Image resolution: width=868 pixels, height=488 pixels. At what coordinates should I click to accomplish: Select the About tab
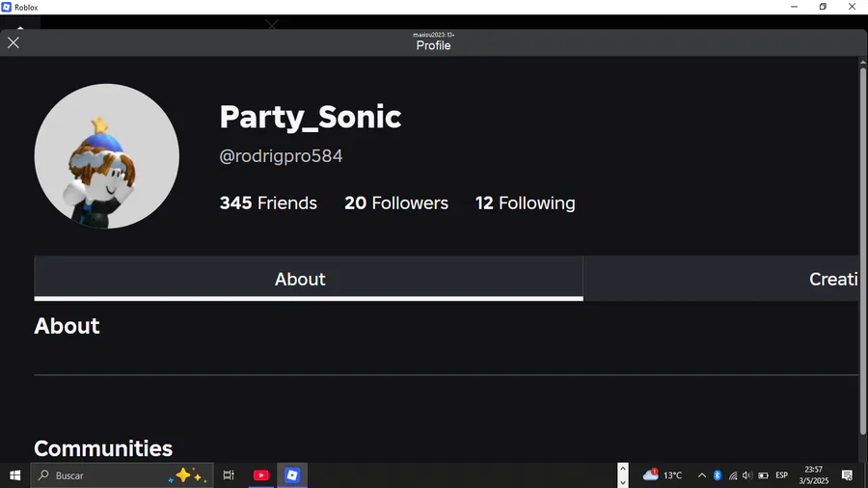pos(309,279)
